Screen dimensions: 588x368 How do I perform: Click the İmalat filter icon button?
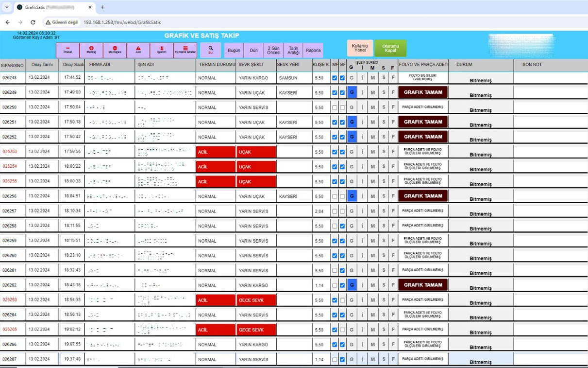click(67, 50)
